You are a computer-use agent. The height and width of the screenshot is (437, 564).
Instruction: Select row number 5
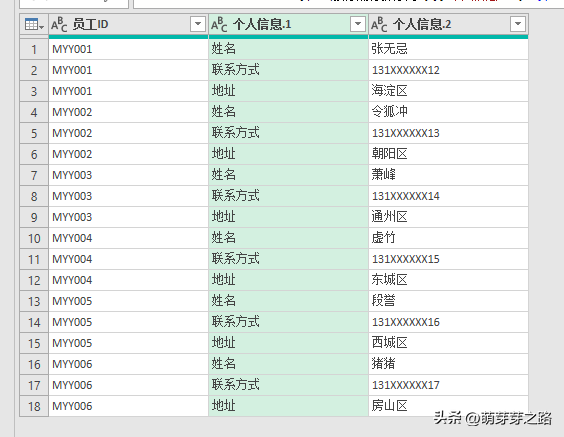[x=34, y=133]
